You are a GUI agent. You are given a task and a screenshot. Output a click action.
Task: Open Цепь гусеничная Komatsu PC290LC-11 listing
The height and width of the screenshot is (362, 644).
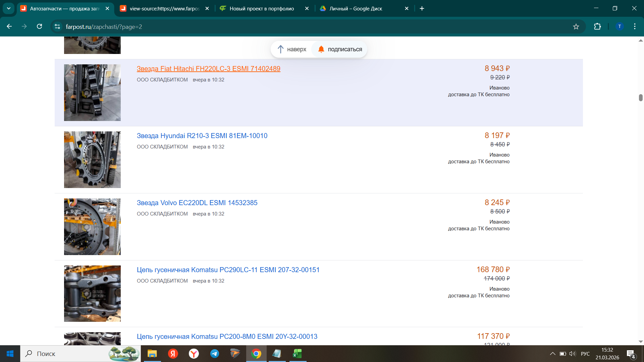228,270
